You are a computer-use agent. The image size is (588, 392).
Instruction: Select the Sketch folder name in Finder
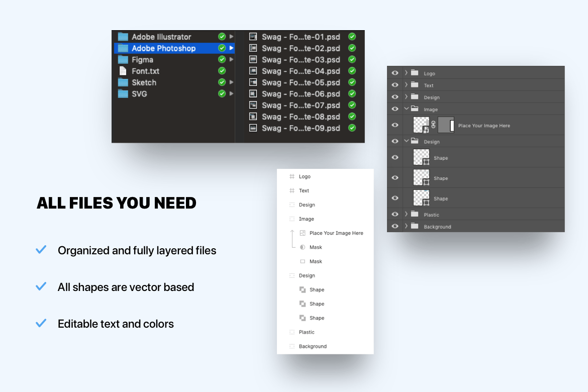click(144, 82)
